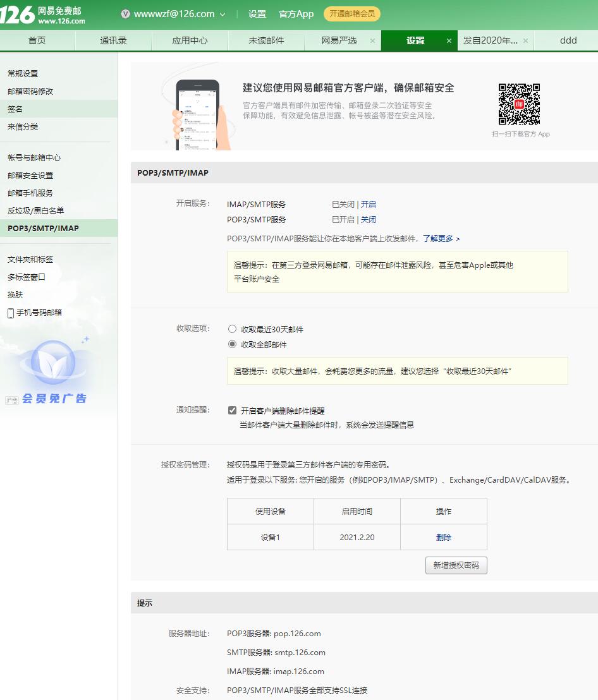Click the POP3服务器: pop.126.com text
This screenshot has height=700, width=598.
(x=274, y=634)
